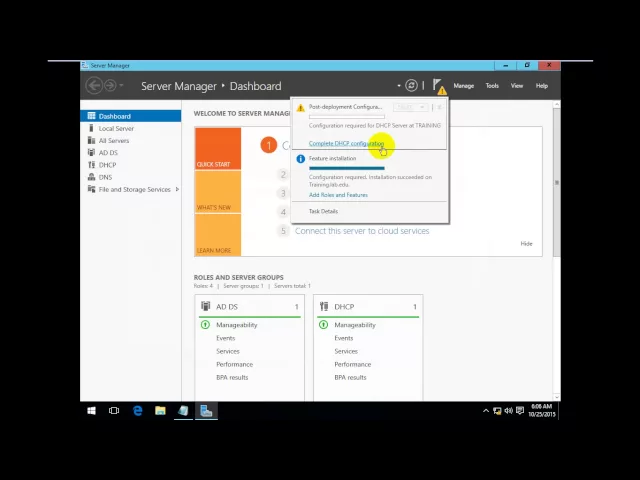Click the LEARN MORE tile
Viewport: 640px width, 480px height.
pyautogui.click(x=218, y=235)
